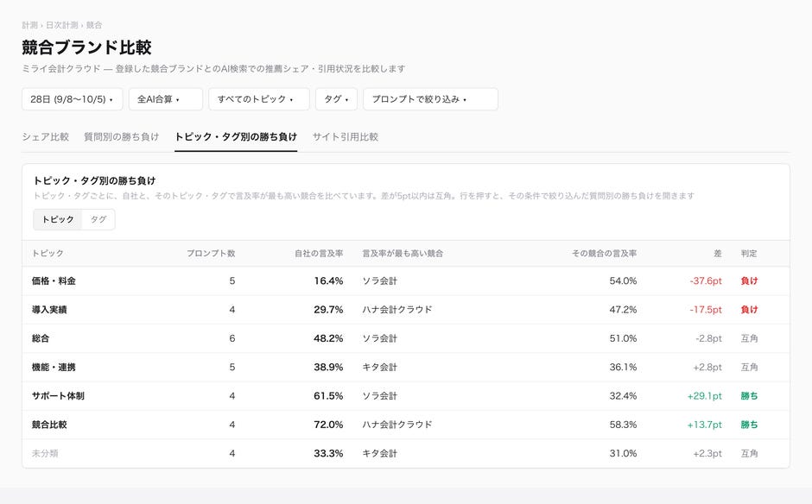This screenshot has height=504, width=812.
Task: Go to 計測 in the breadcrumb
Action: click(29, 25)
